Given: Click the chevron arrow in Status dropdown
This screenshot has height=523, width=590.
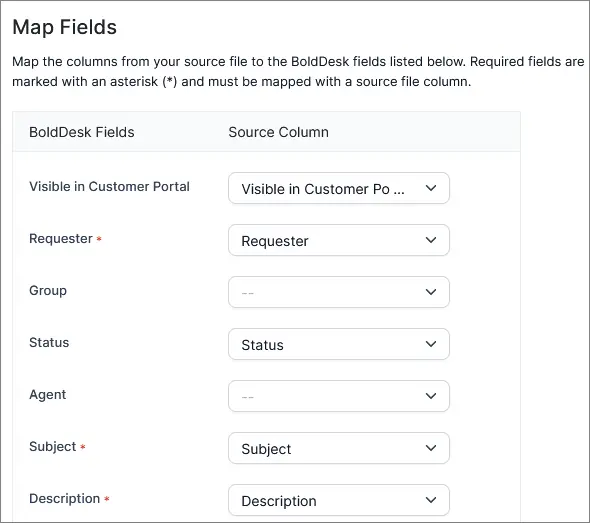Looking at the screenshot, I should point(431,344).
